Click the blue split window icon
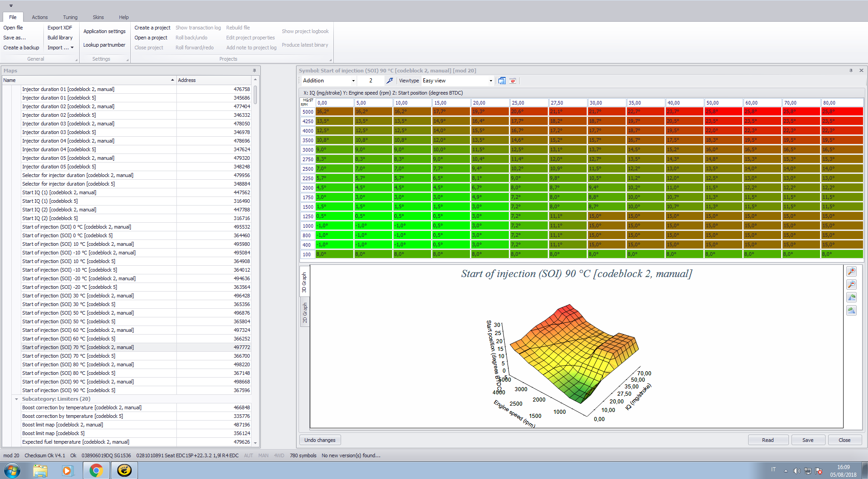 point(502,81)
